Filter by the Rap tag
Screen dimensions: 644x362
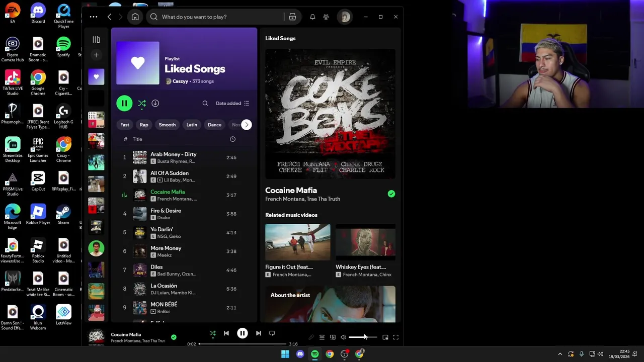pyautogui.click(x=144, y=125)
